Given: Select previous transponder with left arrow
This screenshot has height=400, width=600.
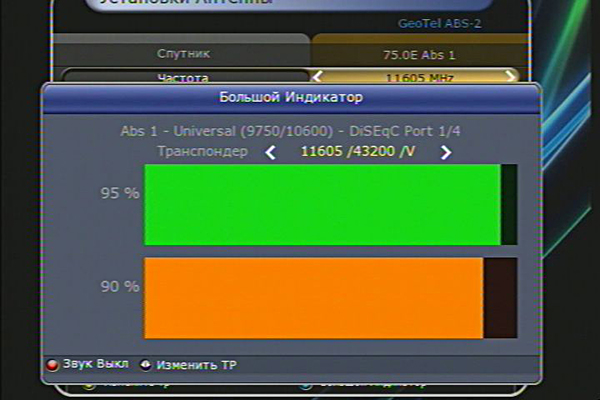Looking at the screenshot, I should tap(270, 152).
